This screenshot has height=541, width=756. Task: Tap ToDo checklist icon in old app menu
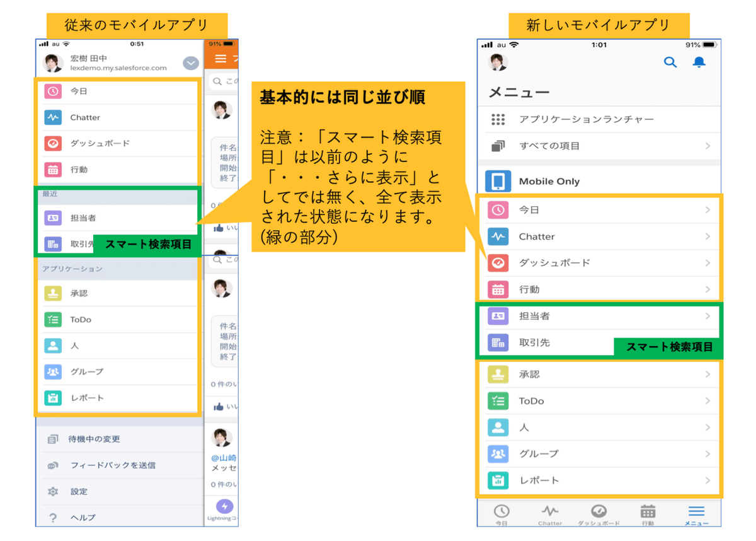[53, 320]
